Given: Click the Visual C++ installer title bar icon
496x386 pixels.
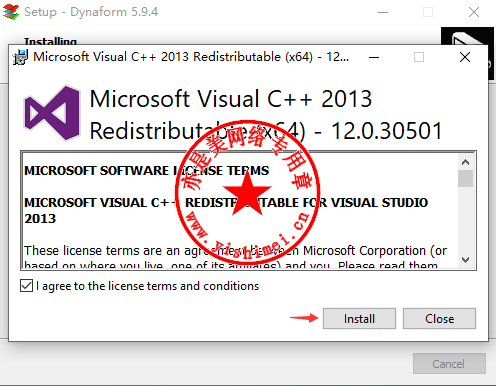Looking at the screenshot, I should tap(20, 57).
